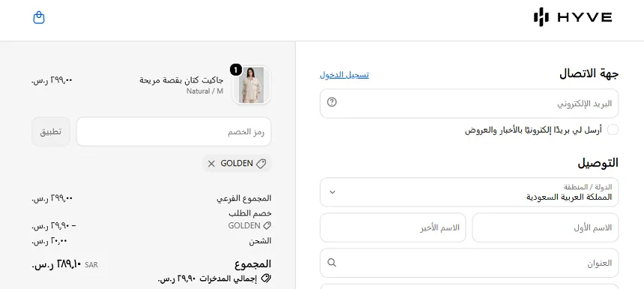Viewport: 644px width, 289px height.
Task: Click the savings tag icon near إجمالي المدخرات
Action: (x=266, y=279)
